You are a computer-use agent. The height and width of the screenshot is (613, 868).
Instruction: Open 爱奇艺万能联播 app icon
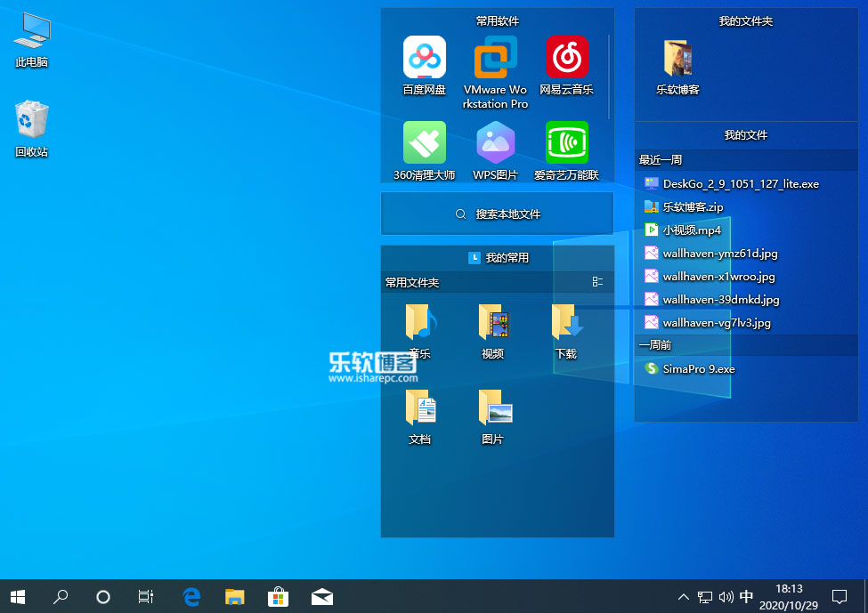[x=566, y=150]
